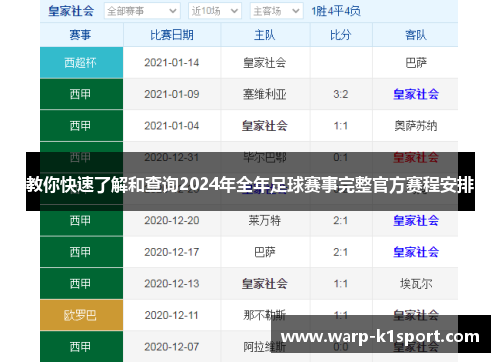The height and width of the screenshot is (362, 500).
Task: Open 皇家社会 away link on 2020-12-17
Action: click(x=416, y=252)
